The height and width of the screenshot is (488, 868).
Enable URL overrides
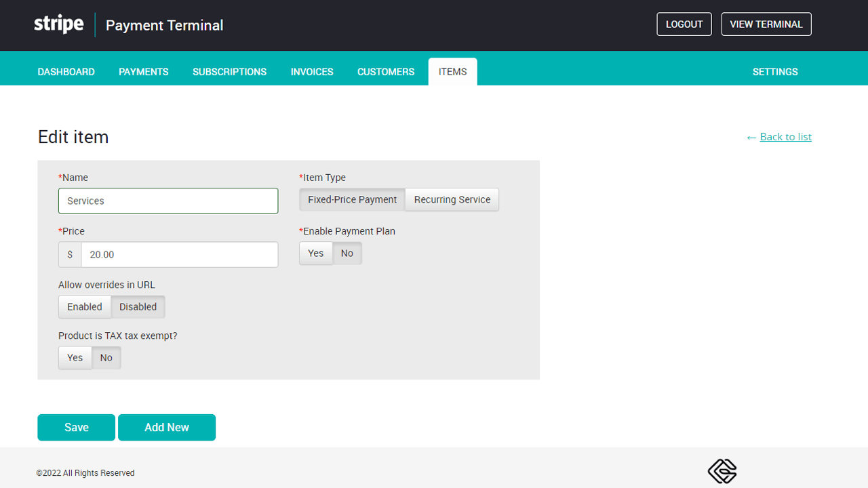click(x=84, y=306)
